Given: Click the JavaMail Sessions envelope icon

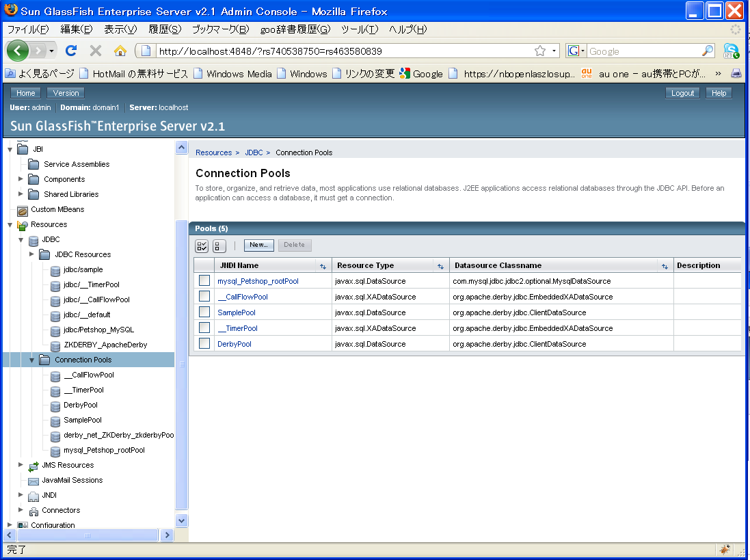Looking at the screenshot, I should click(34, 481).
